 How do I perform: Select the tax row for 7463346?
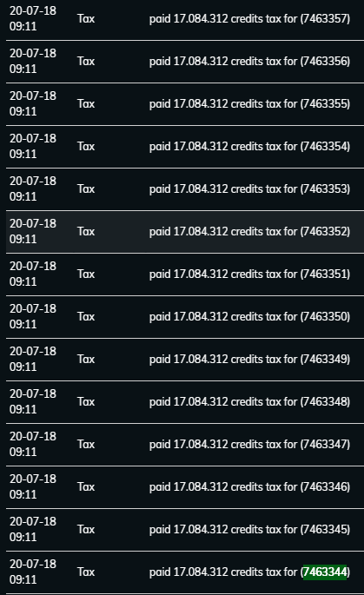coord(185,486)
